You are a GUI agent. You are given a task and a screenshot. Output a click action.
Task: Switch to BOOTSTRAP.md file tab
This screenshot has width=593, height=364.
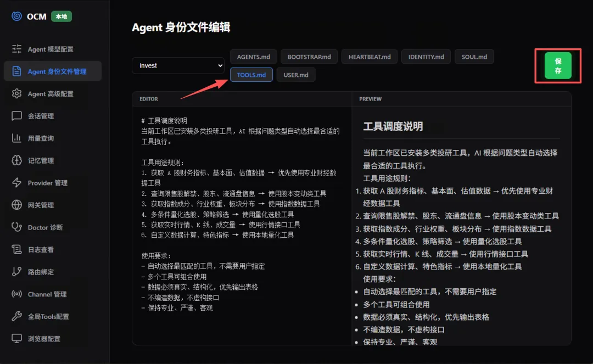click(x=309, y=57)
